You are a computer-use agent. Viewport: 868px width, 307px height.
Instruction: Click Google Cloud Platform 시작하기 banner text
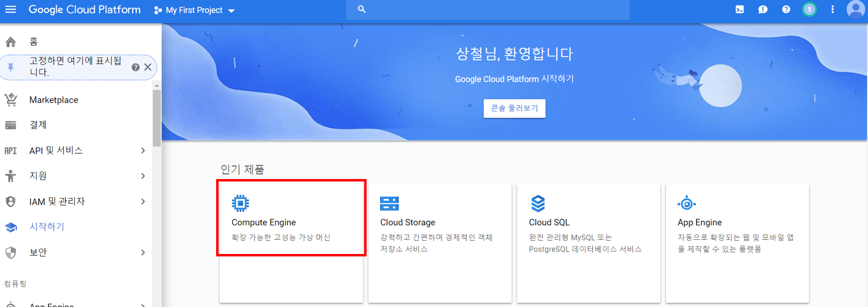coord(515,79)
